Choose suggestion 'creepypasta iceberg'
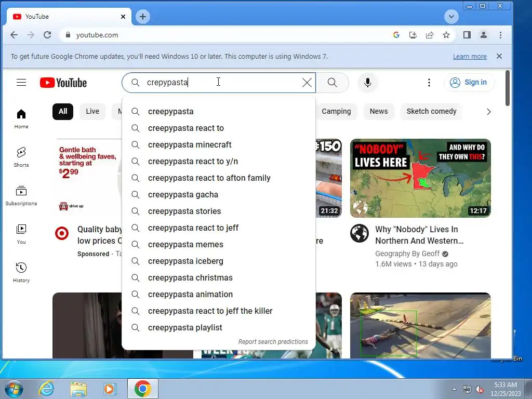Viewport: 532px width, 399px height. 219,261
